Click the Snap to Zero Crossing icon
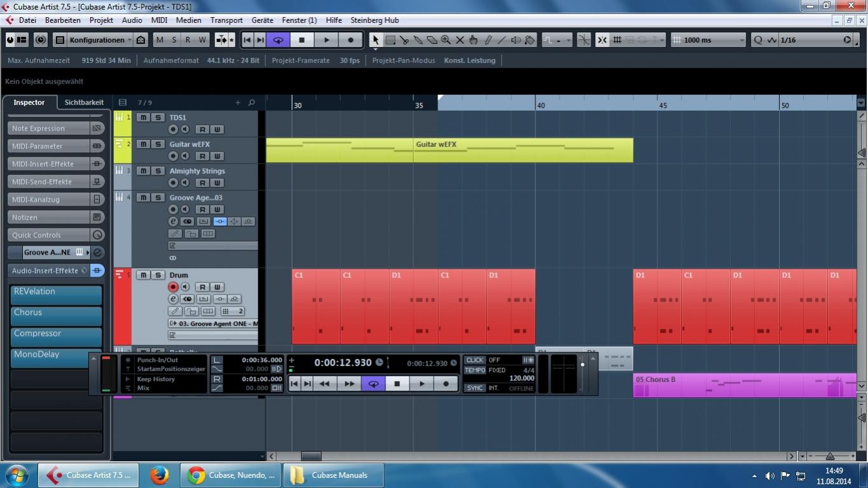This screenshot has height=488, width=868. click(x=583, y=39)
